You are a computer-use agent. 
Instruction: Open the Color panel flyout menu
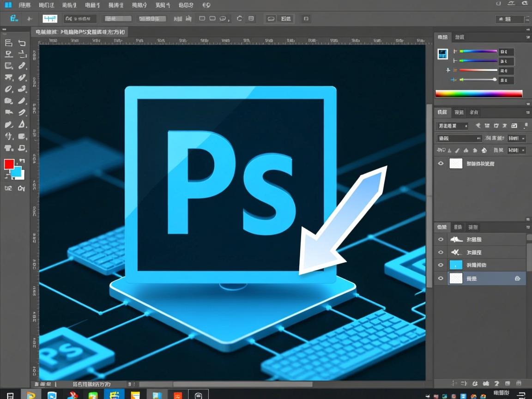pyautogui.click(x=527, y=37)
